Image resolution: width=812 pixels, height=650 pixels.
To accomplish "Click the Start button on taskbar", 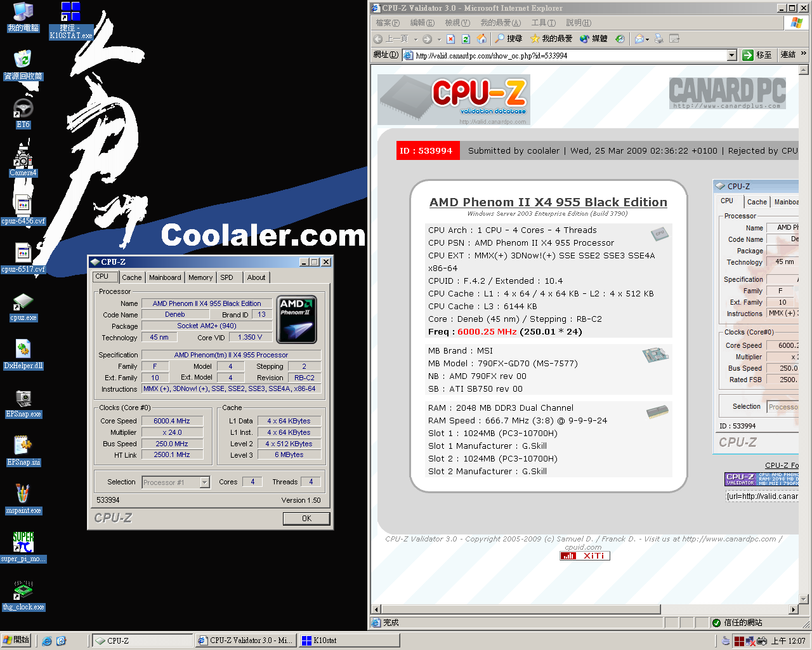I will pos(16,640).
